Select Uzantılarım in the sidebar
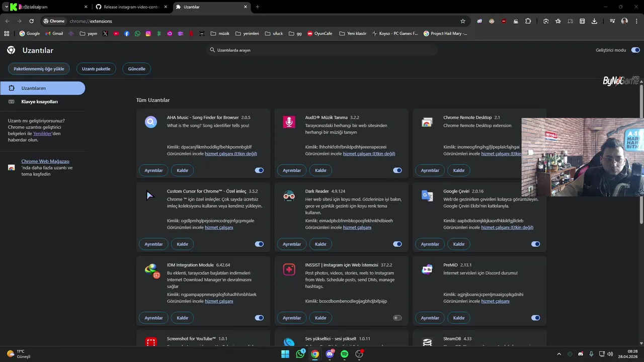 click(43, 88)
